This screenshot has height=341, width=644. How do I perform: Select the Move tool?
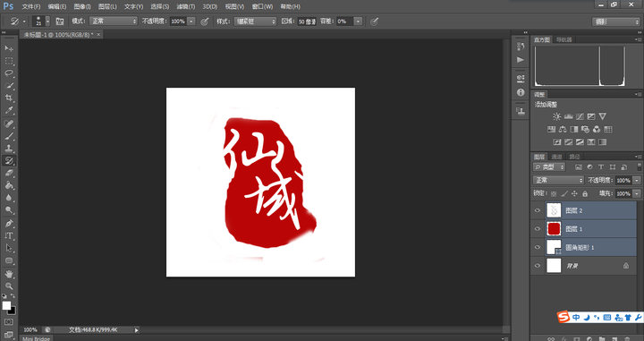click(9, 48)
